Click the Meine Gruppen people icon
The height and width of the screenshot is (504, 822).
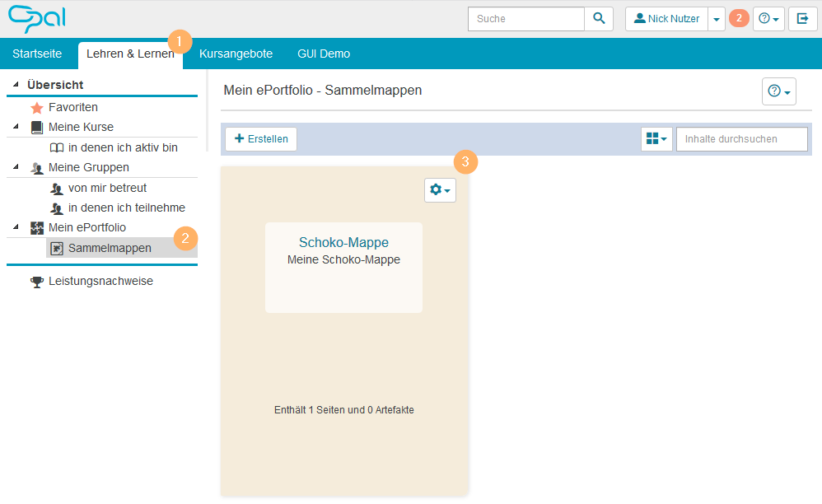[x=36, y=168]
